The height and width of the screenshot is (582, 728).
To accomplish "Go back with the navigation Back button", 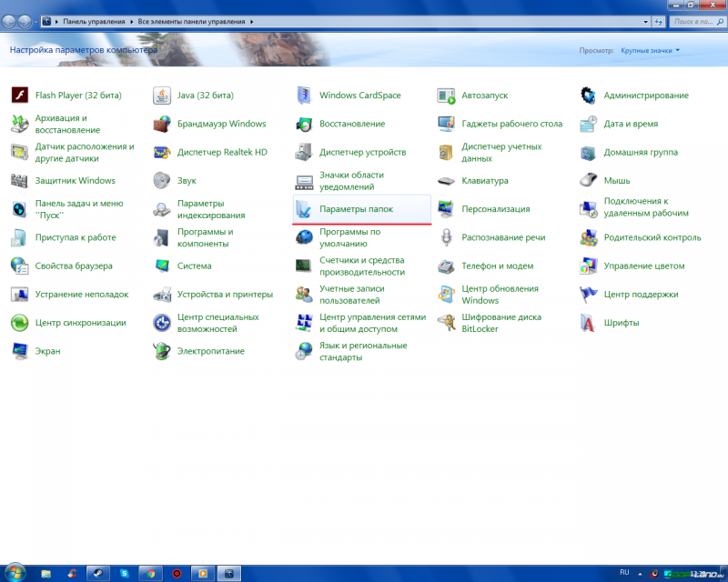I will 8,21.
